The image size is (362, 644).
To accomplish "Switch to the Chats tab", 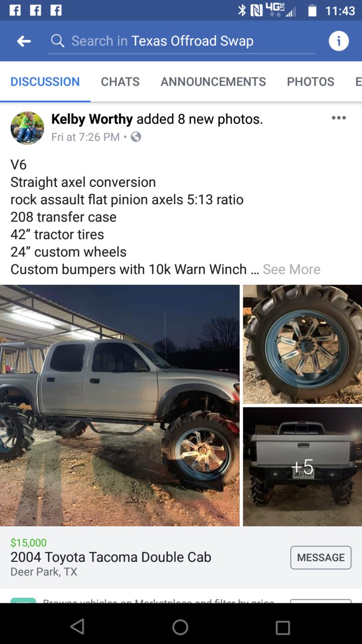I will tap(120, 82).
